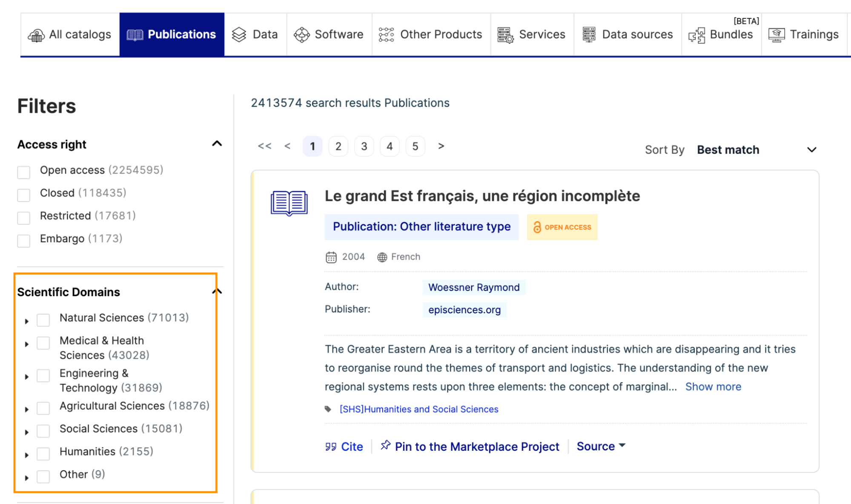The width and height of the screenshot is (851, 504).
Task: Click the Software tab icon
Action: pos(302,35)
